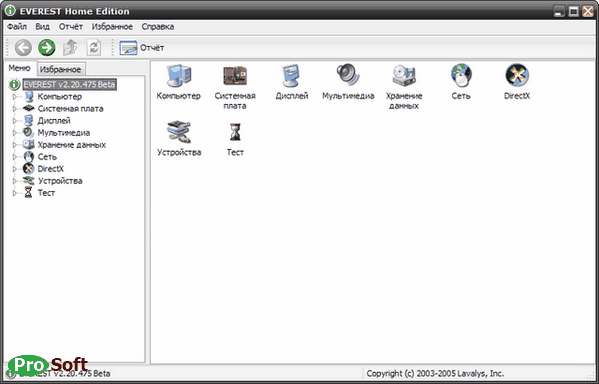Select the Тест label in the tree
Screen dimensions: 599x384
pos(46,193)
